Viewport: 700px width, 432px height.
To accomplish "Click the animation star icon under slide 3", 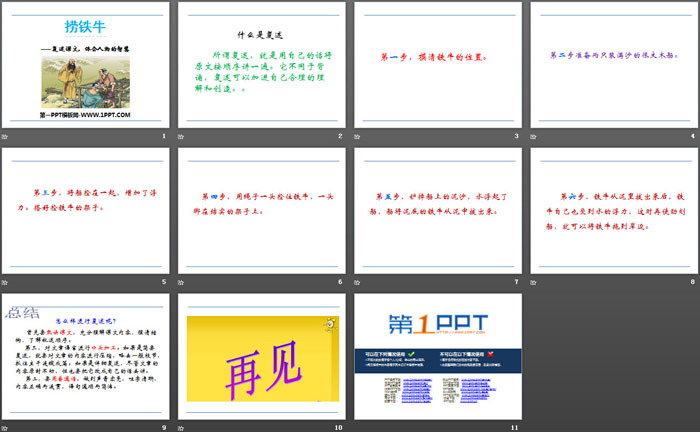I will tap(357, 136).
